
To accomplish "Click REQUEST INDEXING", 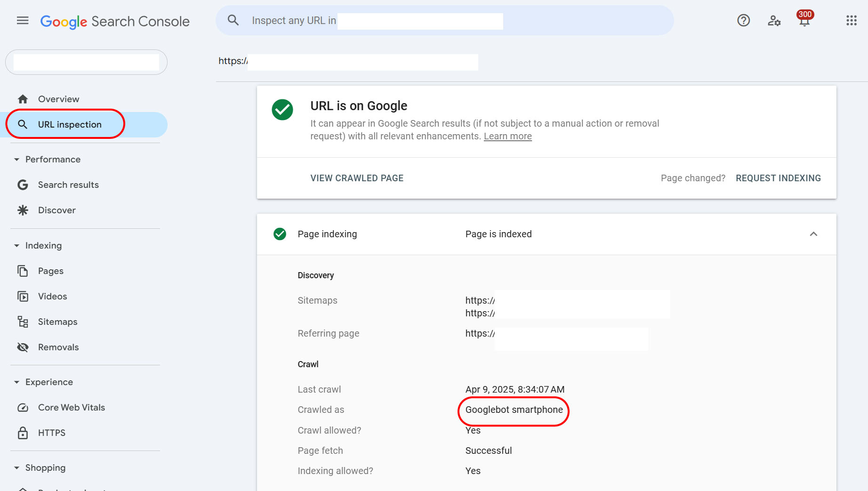I will 778,178.
